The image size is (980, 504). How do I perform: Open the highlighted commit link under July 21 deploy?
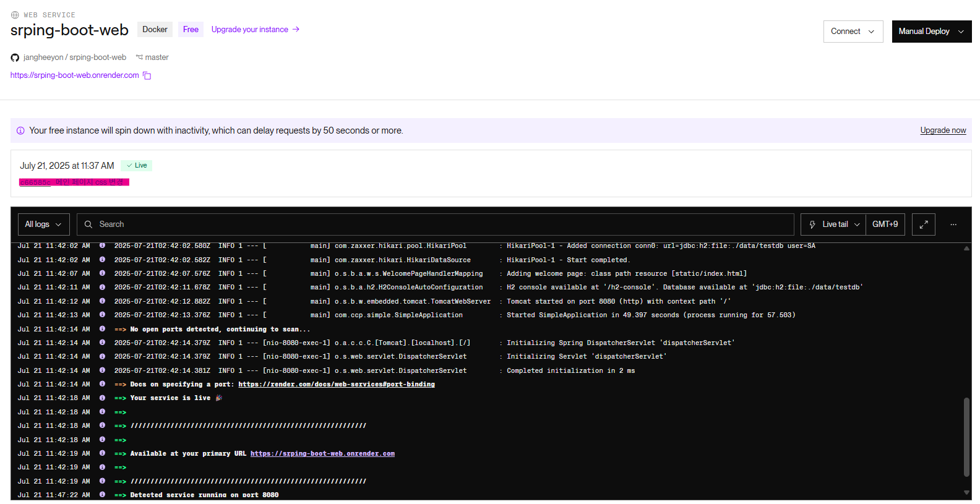35,182
